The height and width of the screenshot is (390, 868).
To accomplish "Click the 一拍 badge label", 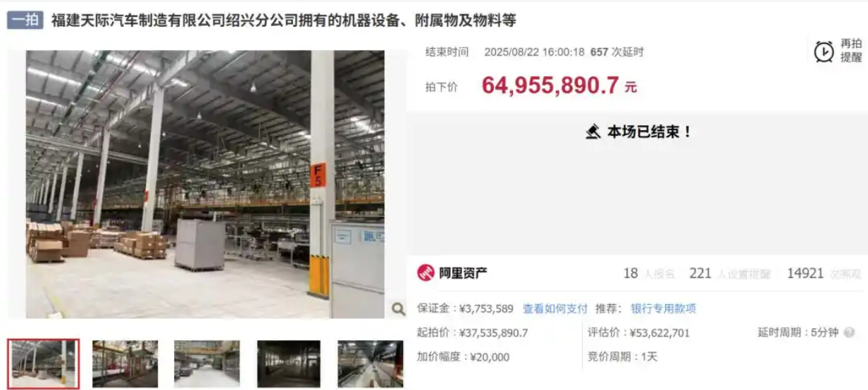I will (26, 20).
